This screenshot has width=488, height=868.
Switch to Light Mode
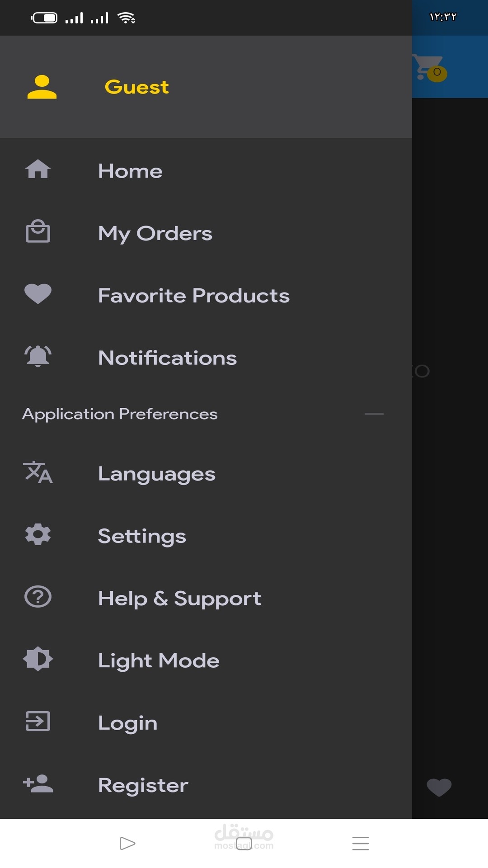(x=159, y=660)
